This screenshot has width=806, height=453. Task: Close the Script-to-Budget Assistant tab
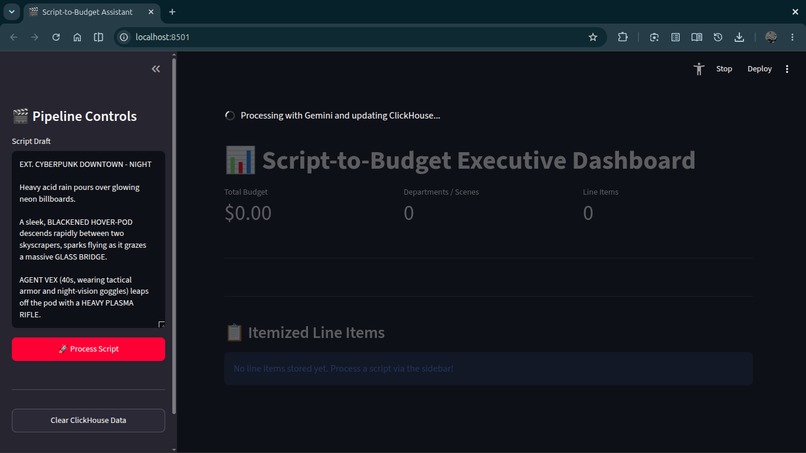pyautogui.click(x=151, y=12)
